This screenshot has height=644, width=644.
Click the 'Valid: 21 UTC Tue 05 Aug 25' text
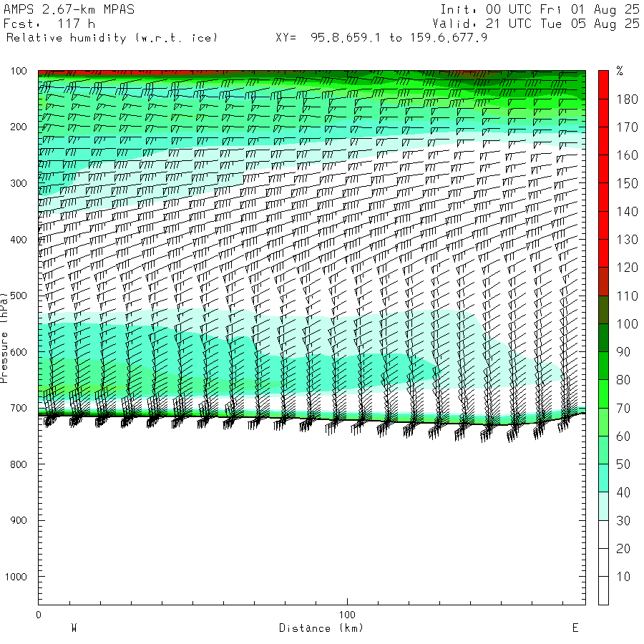pyautogui.click(x=536, y=24)
